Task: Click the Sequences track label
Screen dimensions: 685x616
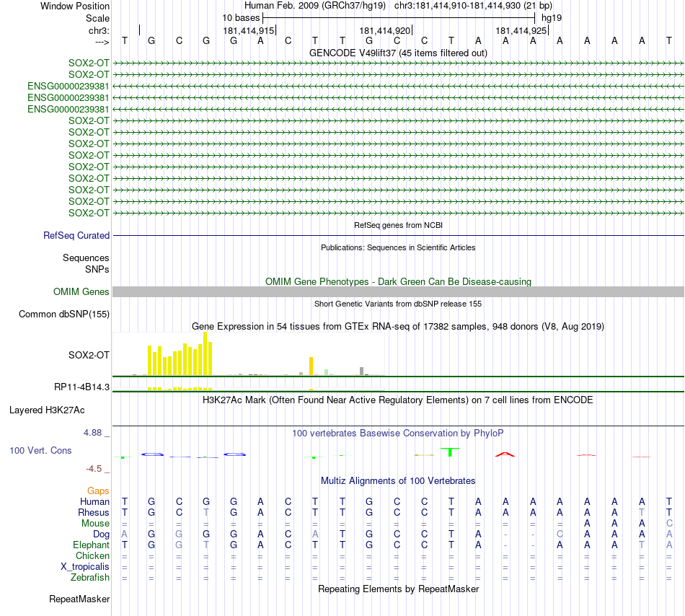Action: click(x=86, y=258)
